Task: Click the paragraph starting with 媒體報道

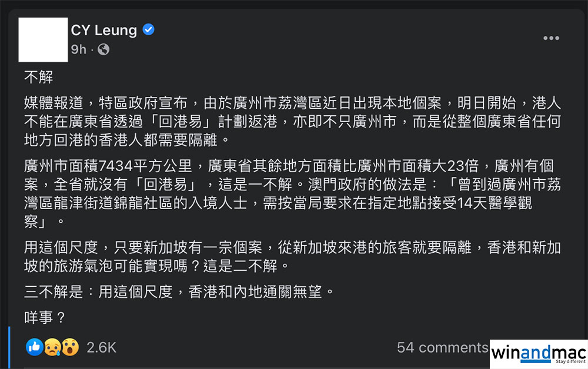Action: 292,122
